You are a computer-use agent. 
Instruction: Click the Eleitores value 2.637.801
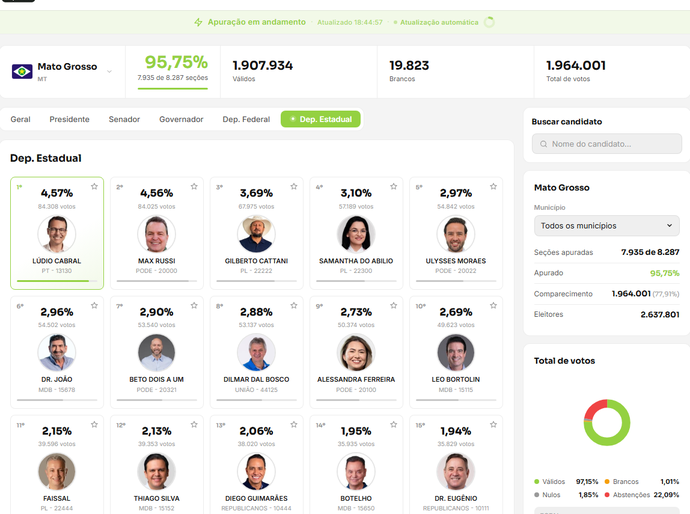(x=660, y=314)
